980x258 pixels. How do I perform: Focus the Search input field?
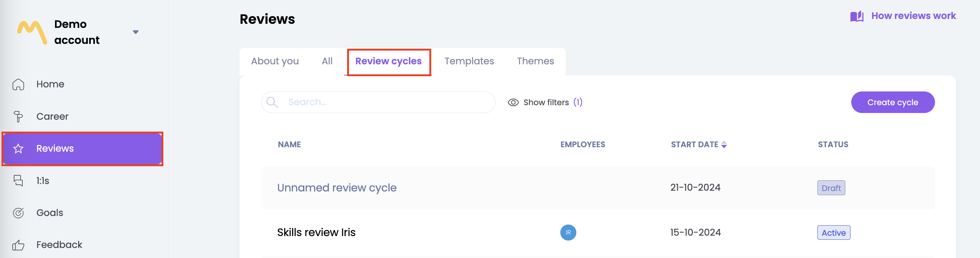(384, 102)
